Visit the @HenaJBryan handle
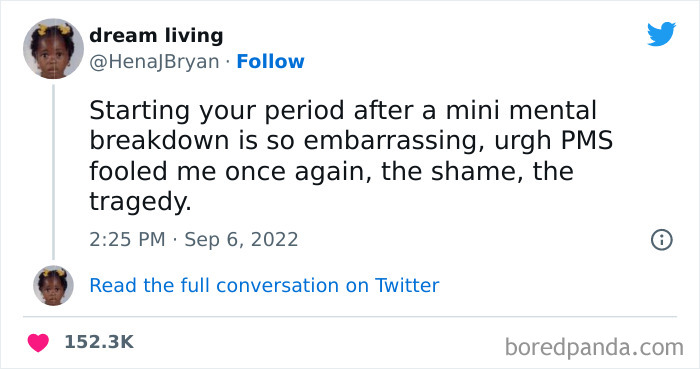This screenshot has height=369, width=700. coord(154,62)
